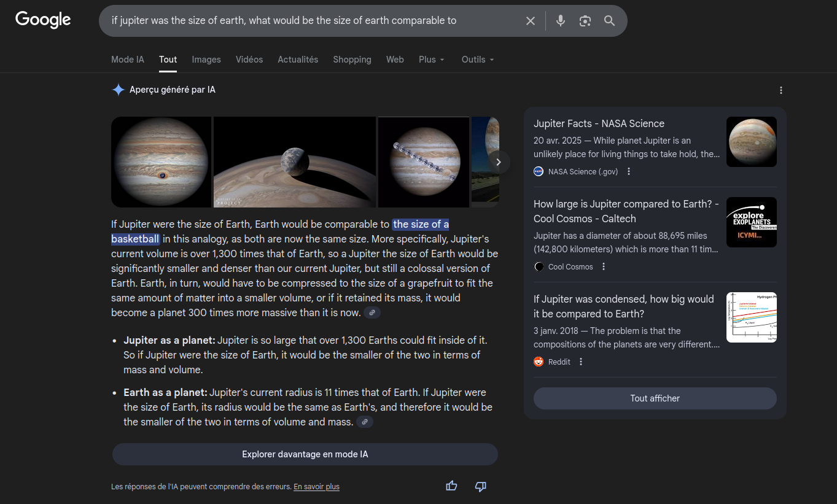Switch to Vidéos tab
Viewport: 837px width, 504px height.
point(249,60)
